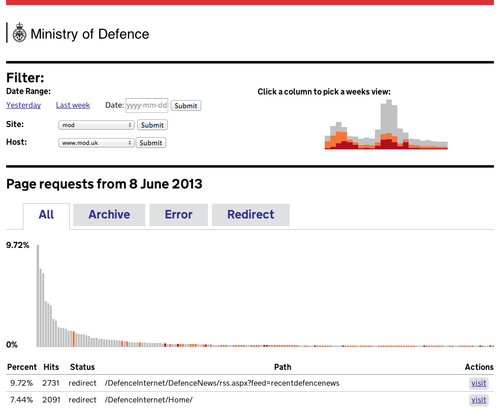Select the Percent column header

pos(22,367)
